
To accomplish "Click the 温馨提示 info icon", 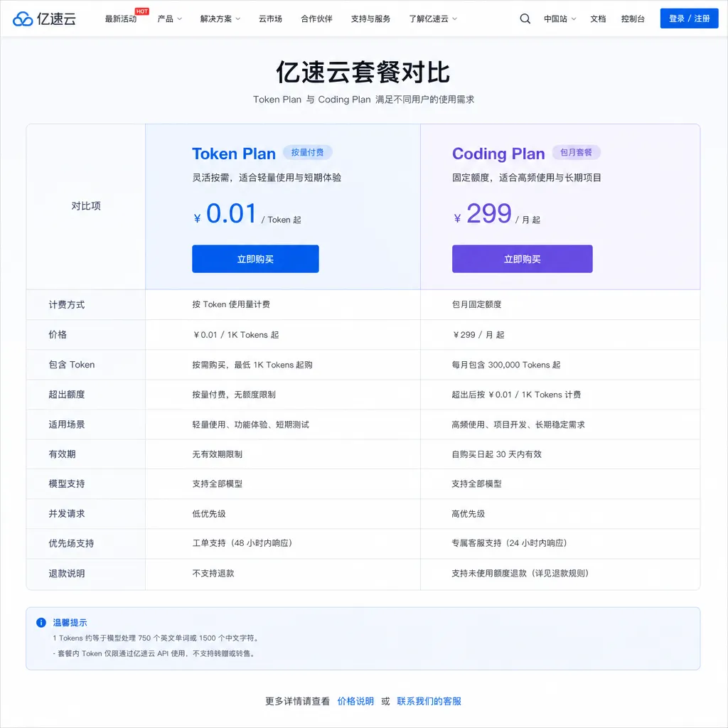I will click(41, 623).
